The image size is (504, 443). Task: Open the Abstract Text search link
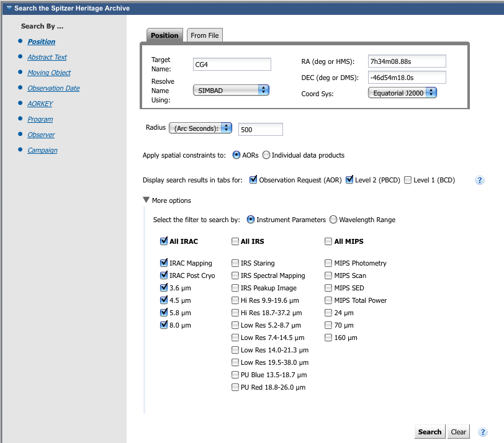(x=47, y=57)
